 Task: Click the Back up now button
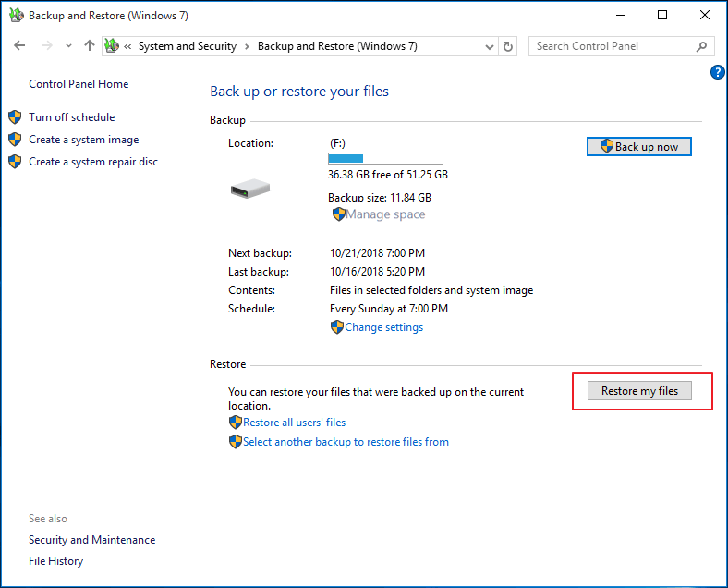638,147
